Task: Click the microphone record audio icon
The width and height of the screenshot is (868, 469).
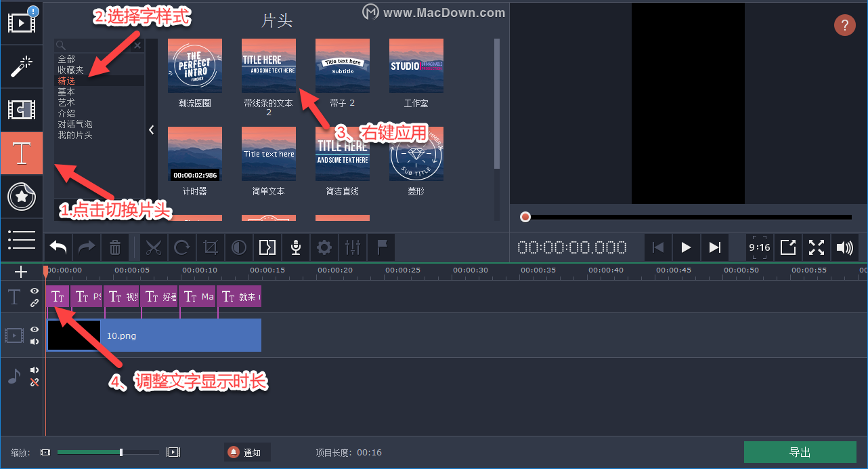Action: tap(296, 248)
